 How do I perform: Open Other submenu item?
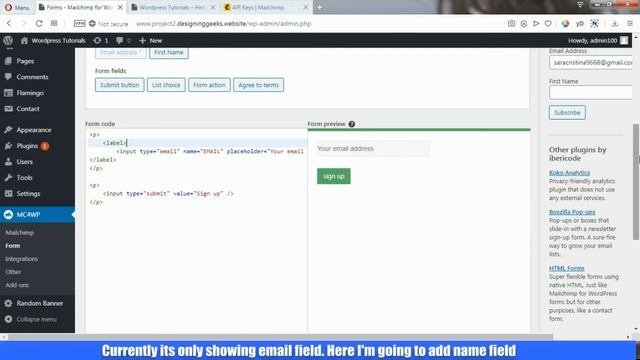[x=13, y=272]
